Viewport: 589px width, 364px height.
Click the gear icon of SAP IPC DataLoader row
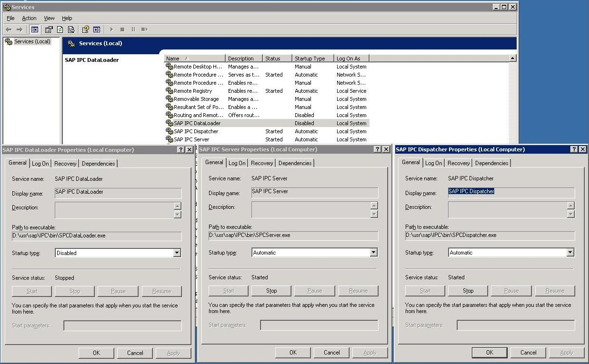pyautogui.click(x=169, y=123)
